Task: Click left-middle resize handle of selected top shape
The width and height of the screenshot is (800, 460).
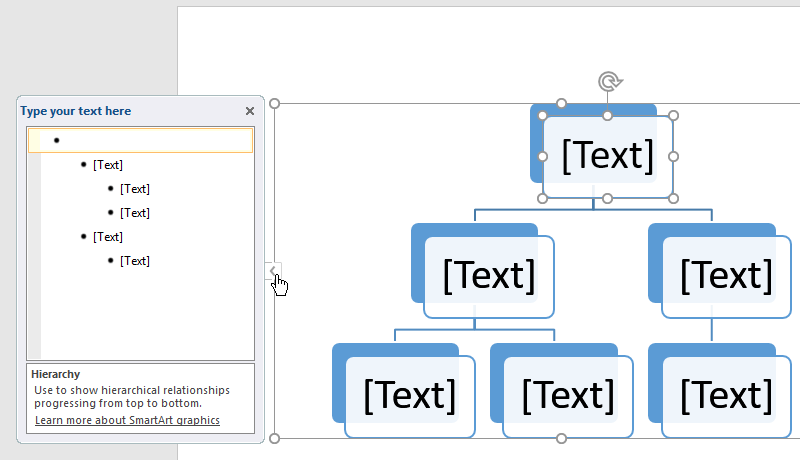Action: tap(543, 156)
